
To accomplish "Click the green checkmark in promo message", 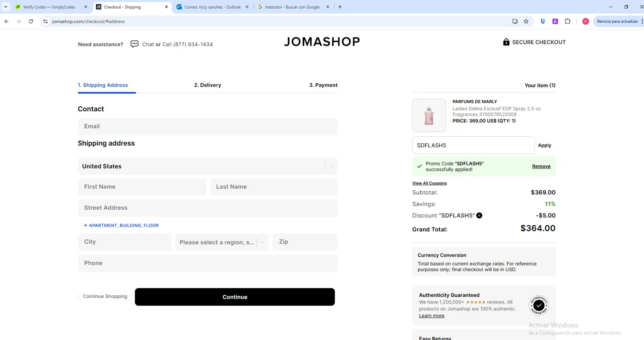I will click(x=419, y=166).
